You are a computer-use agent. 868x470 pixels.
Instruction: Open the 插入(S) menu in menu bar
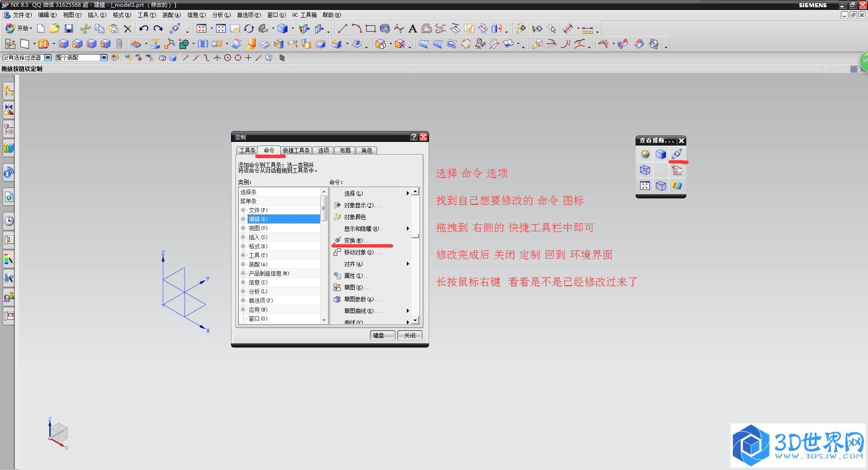97,15
